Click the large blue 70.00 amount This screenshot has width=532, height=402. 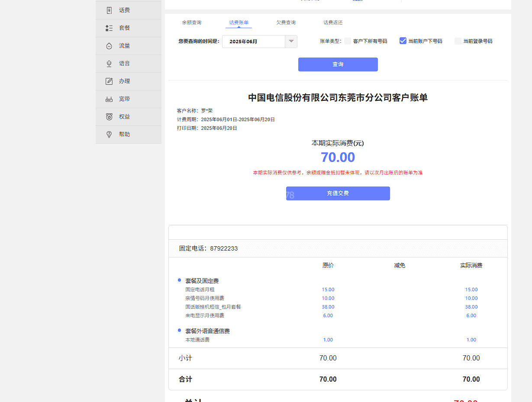338,157
